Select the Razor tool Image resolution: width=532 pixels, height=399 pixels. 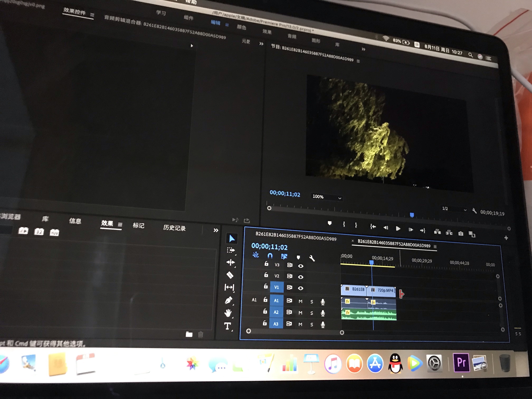click(230, 275)
